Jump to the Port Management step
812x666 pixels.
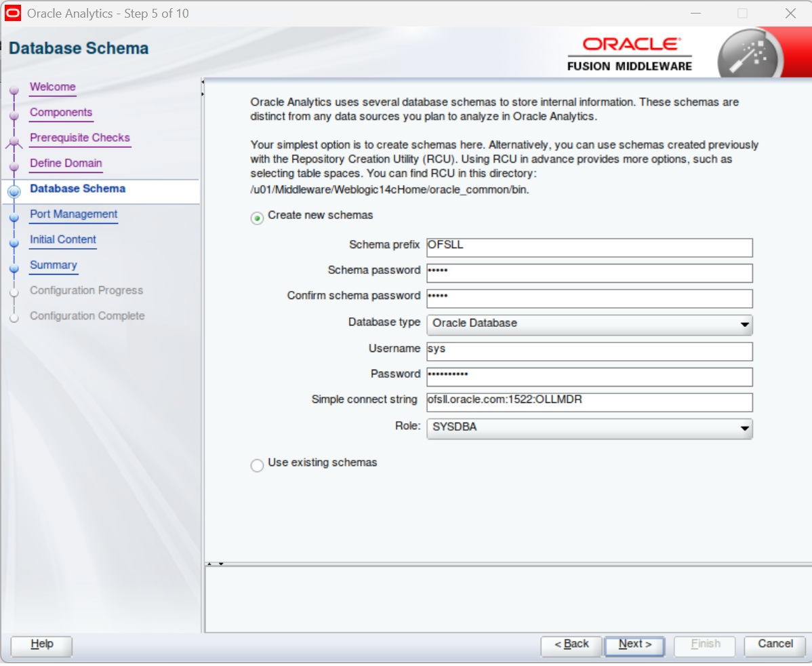[73, 214]
